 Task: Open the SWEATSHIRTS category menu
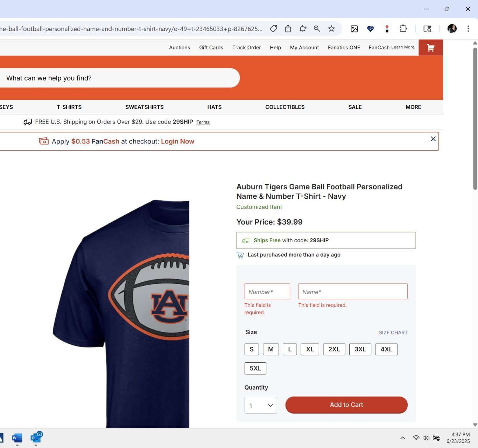[145, 107]
